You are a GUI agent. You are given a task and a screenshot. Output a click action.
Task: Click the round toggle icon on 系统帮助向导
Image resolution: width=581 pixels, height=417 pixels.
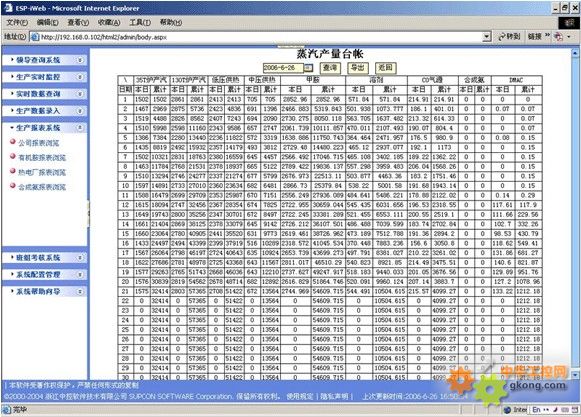point(80,292)
